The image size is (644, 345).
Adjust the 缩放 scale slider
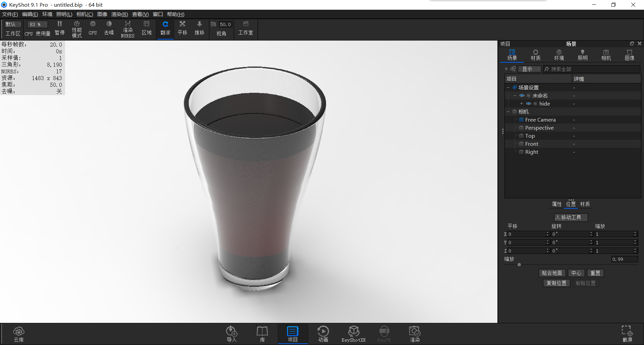pyautogui.click(x=519, y=265)
